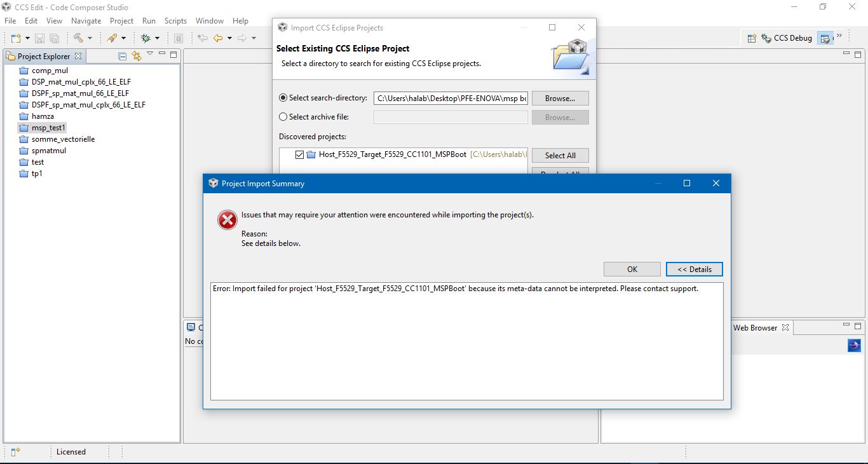Open the Forward history dropdown arrow
Viewport: 868px width, 464px height.
click(254, 39)
